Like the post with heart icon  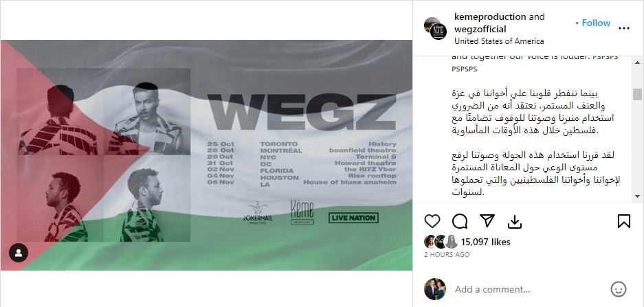(432, 221)
